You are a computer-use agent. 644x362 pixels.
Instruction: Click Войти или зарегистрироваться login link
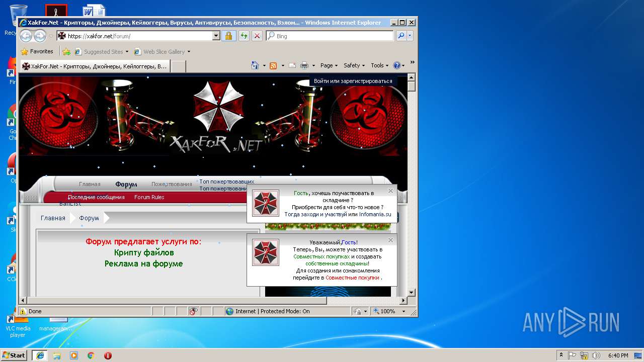pyautogui.click(x=353, y=81)
